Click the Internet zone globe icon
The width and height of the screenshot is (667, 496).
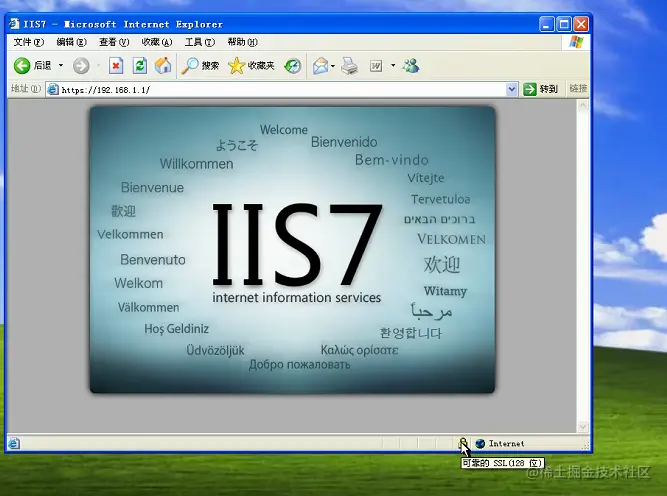click(x=480, y=444)
